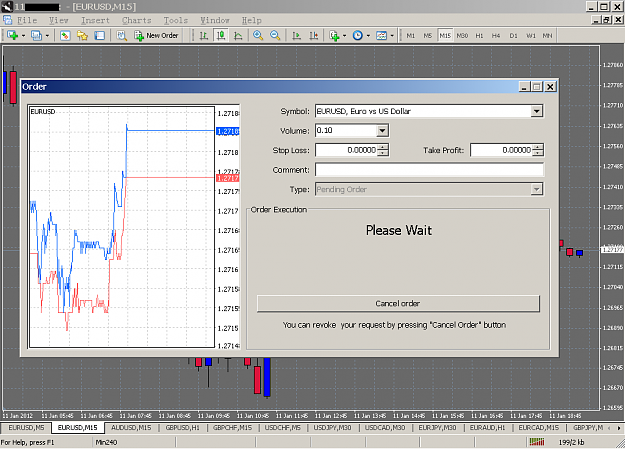The width and height of the screenshot is (625, 449).
Task: Switch to the GBPUSD,H1 chart tab
Action: [183, 428]
